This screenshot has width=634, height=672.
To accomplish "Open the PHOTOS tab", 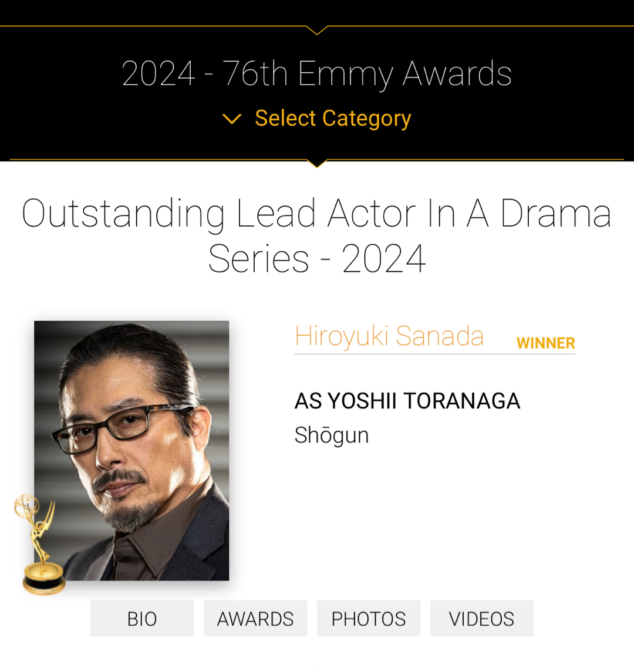I will point(369,619).
